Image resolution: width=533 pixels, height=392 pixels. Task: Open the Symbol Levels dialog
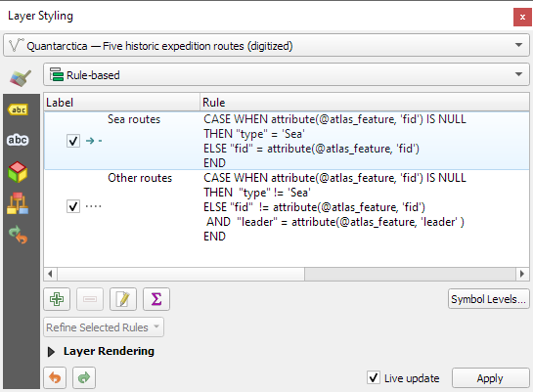point(488,299)
